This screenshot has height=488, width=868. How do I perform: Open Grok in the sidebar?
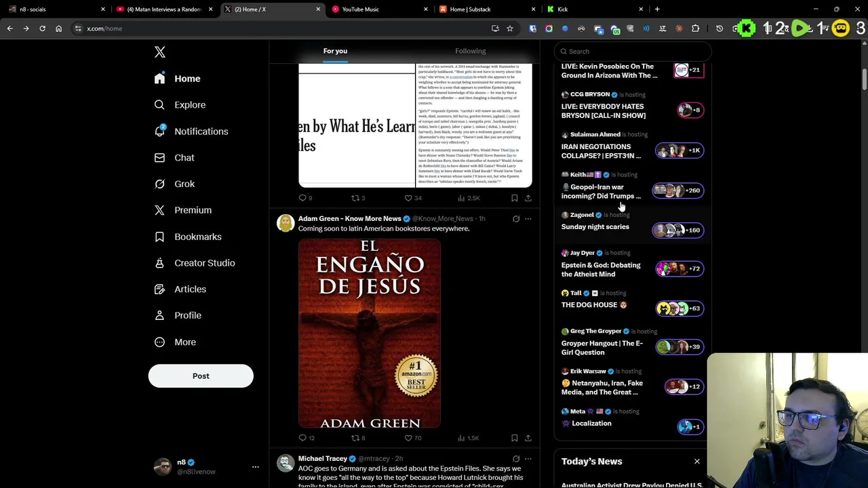coord(174,184)
